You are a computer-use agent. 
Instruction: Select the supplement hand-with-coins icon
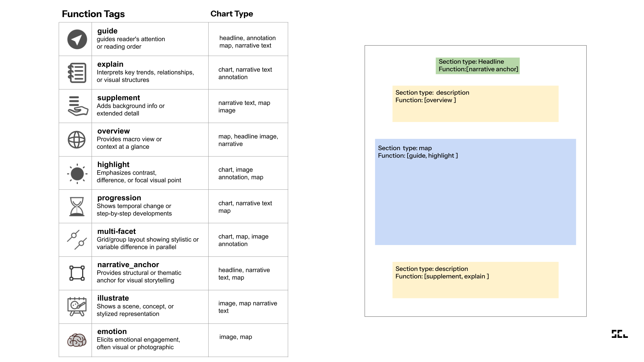pyautogui.click(x=77, y=106)
